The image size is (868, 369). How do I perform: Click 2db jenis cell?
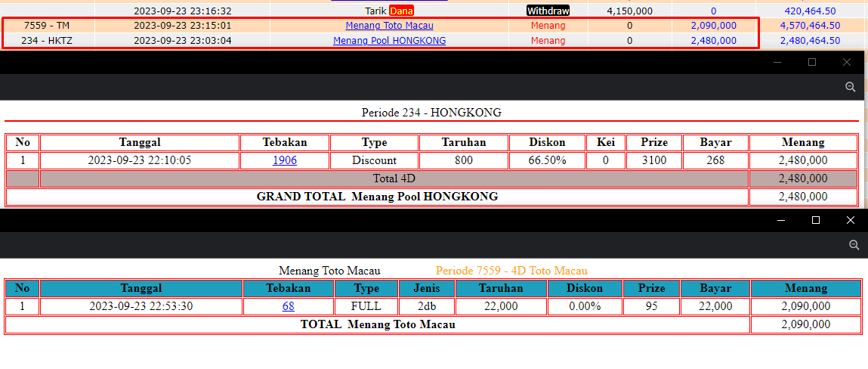427,306
